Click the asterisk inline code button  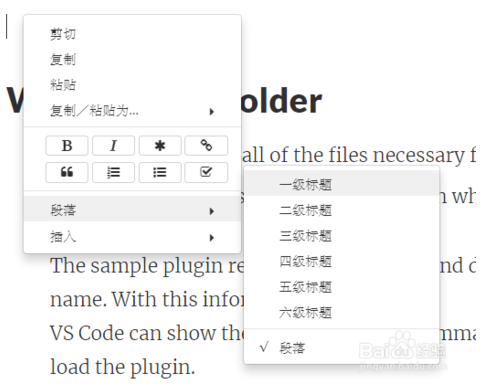pos(160,145)
